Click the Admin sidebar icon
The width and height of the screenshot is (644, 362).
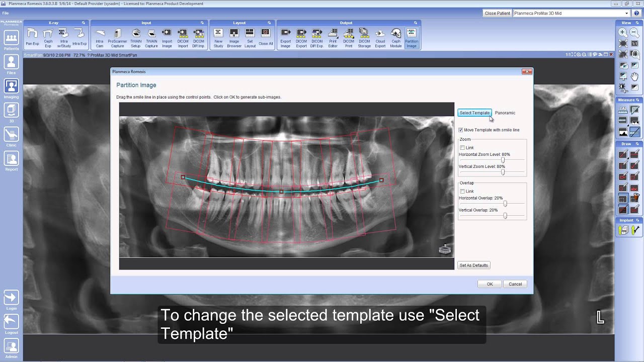[11, 348]
